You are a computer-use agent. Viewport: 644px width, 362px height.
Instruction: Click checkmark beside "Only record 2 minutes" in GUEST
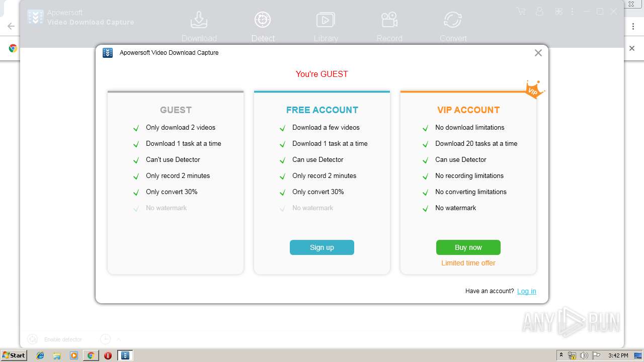coord(136,176)
